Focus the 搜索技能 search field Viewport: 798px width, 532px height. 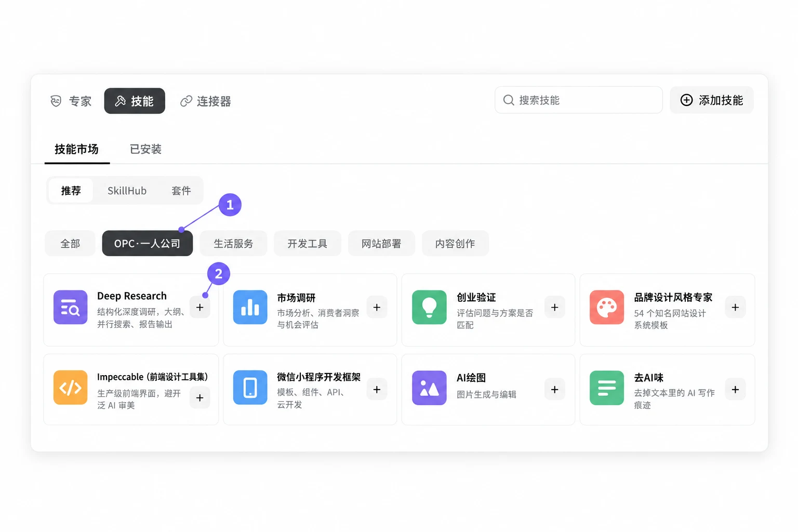[x=579, y=100]
